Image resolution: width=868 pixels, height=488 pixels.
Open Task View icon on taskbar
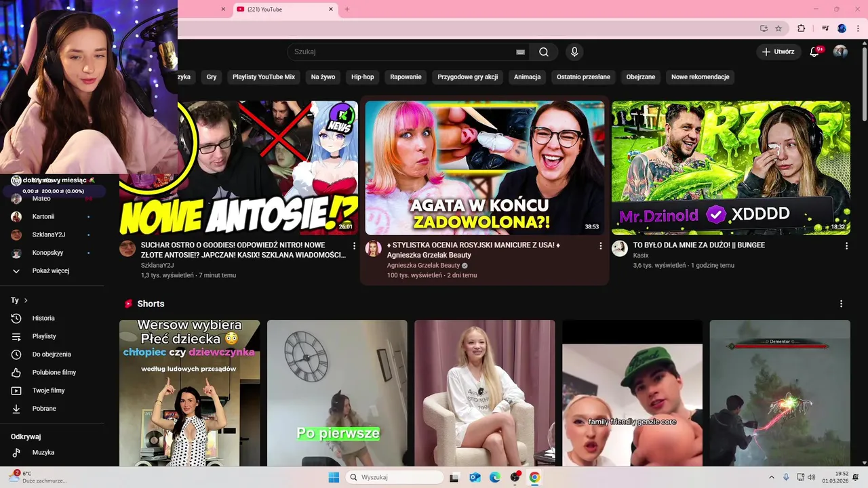[454, 477]
